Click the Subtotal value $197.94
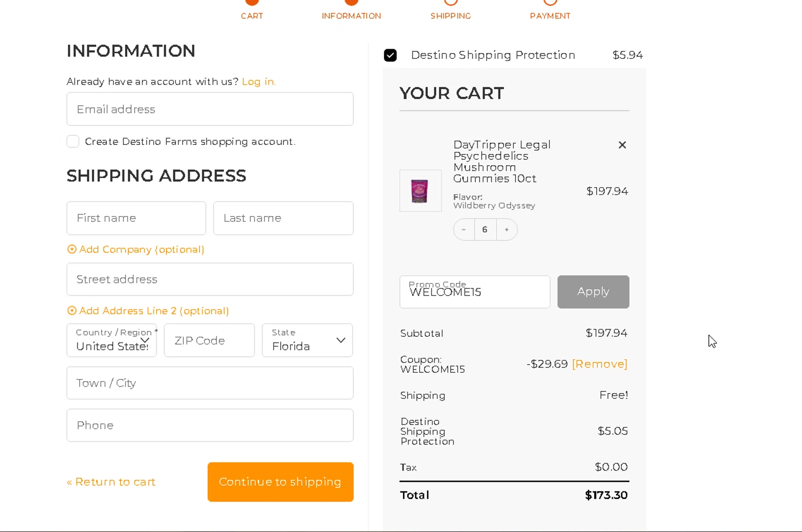The height and width of the screenshot is (532, 802). point(606,333)
